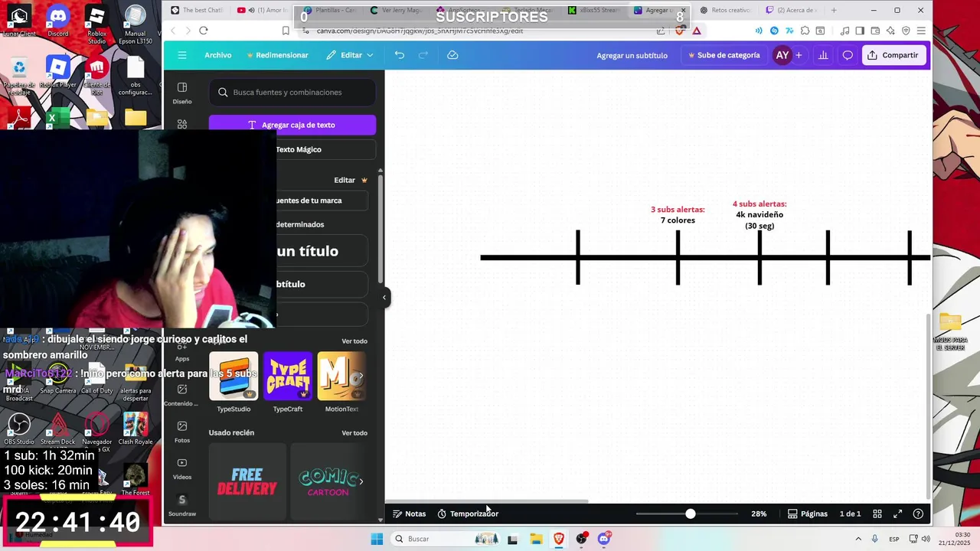Add a title text style
This screenshot has width=980, height=551.
(x=307, y=251)
